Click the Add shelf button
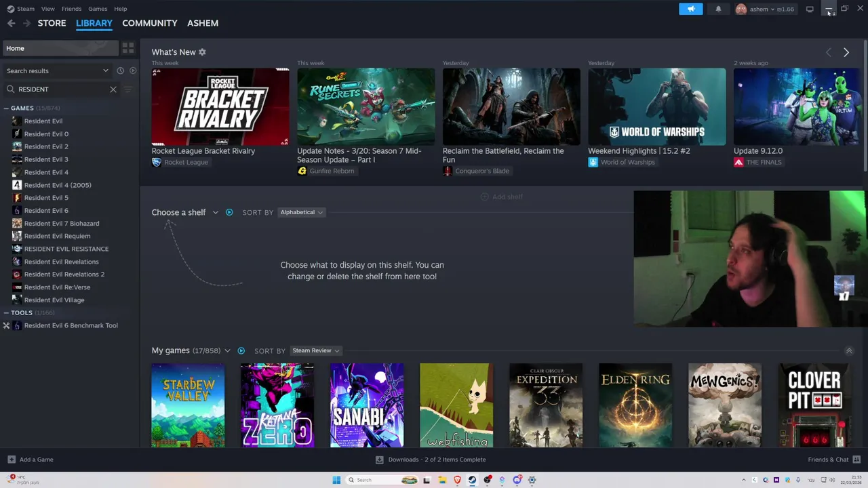The height and width of the screenshot is (488, 868). (502, 197)
